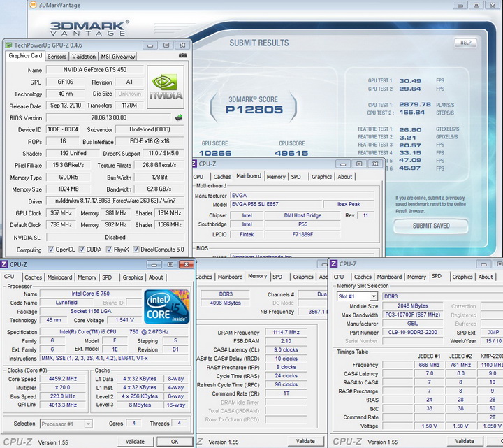This screenshot has width=503, height=448.
Task: Click the Core Speed value 4459.2 MHz
Action: click(63, 379)
